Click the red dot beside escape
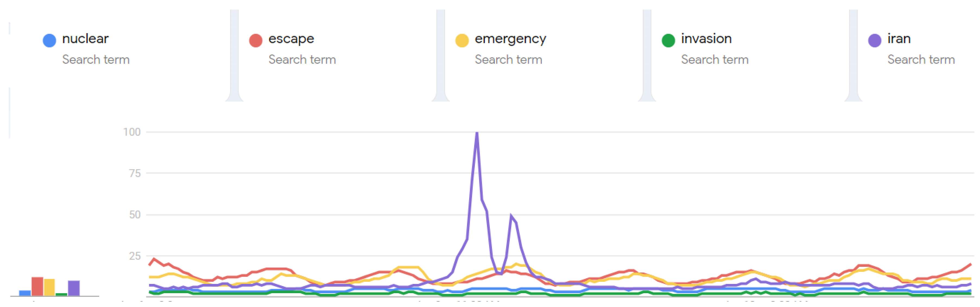The width and height of the screenshot is (980, 307). coord(256,40)
